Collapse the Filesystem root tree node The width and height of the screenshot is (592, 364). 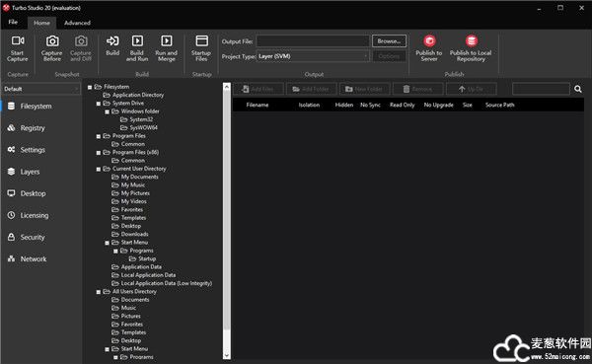pos(90,87)
